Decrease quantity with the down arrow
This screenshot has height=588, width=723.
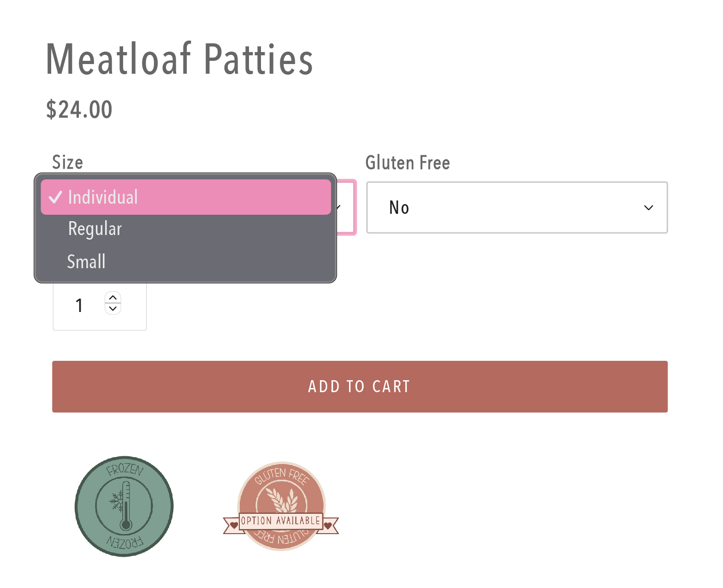[113, 309]
